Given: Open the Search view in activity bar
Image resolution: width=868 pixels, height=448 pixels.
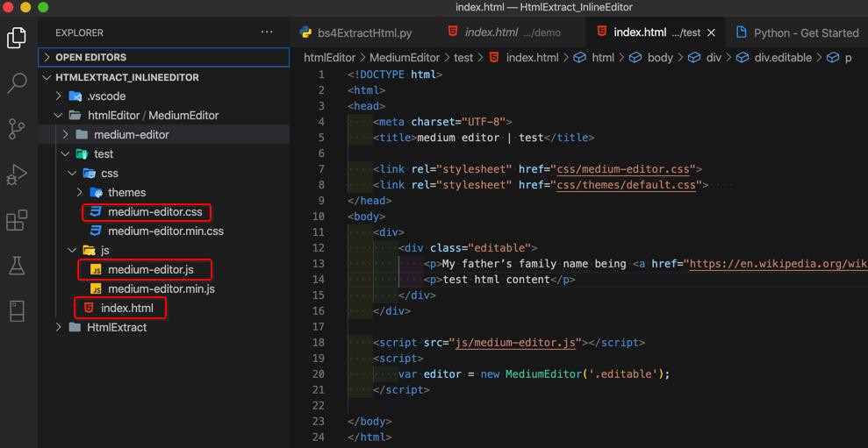Looking at the screenshot, I should [17, 83].
